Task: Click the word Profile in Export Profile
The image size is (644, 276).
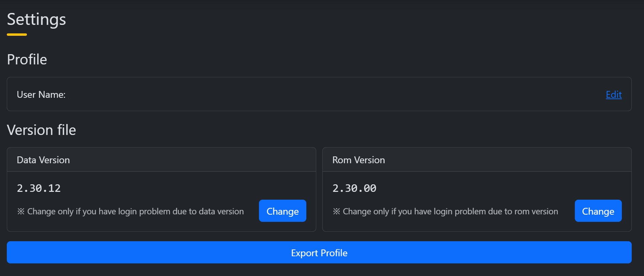Action: click(x=334, y=253)
